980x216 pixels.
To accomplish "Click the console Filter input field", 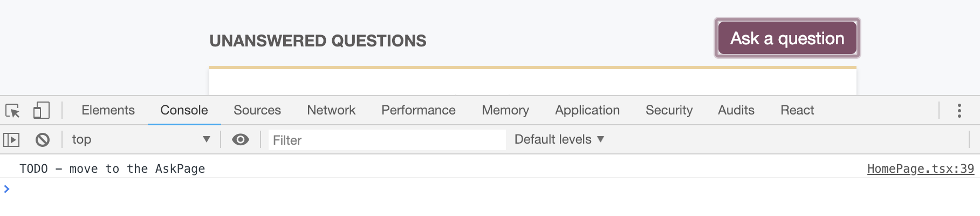I will (x=387, y=140).
